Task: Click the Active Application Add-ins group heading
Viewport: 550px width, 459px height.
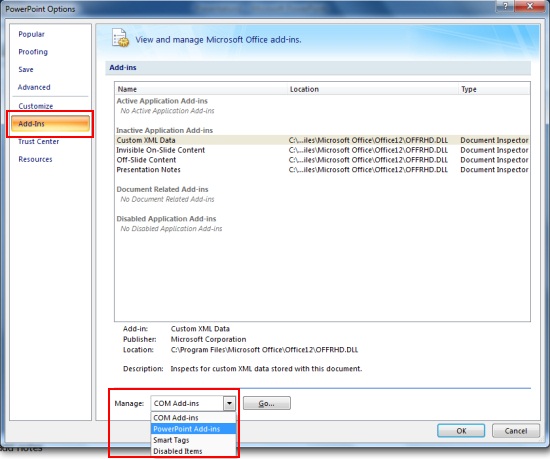Action: [162, 101]
